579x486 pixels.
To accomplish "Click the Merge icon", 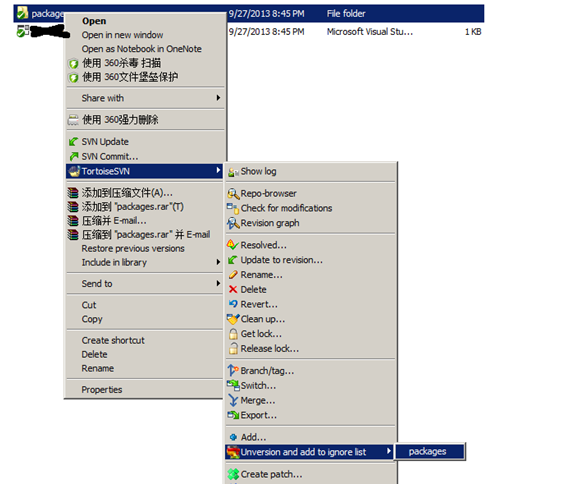I will pyautogui.click(x=233, y=400).
